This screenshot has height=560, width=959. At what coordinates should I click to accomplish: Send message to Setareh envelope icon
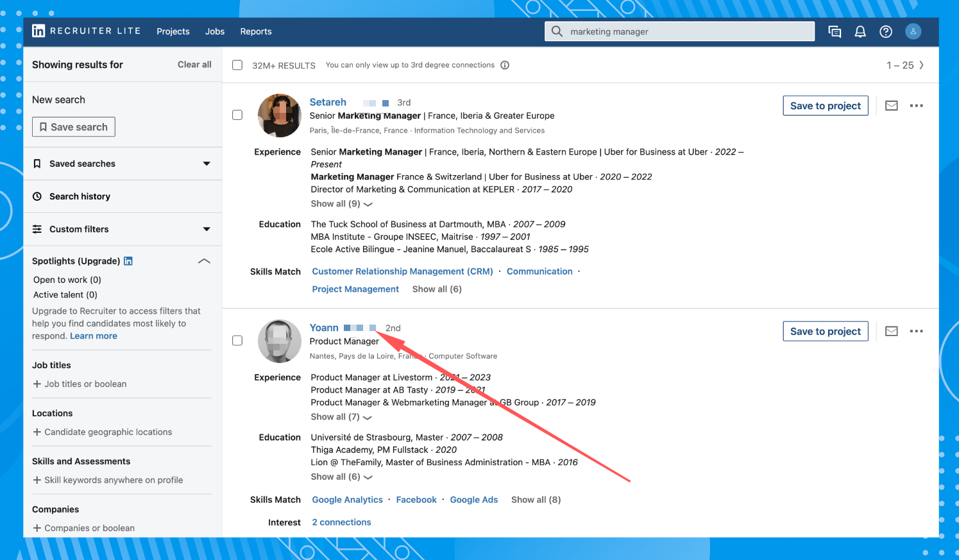892,106
